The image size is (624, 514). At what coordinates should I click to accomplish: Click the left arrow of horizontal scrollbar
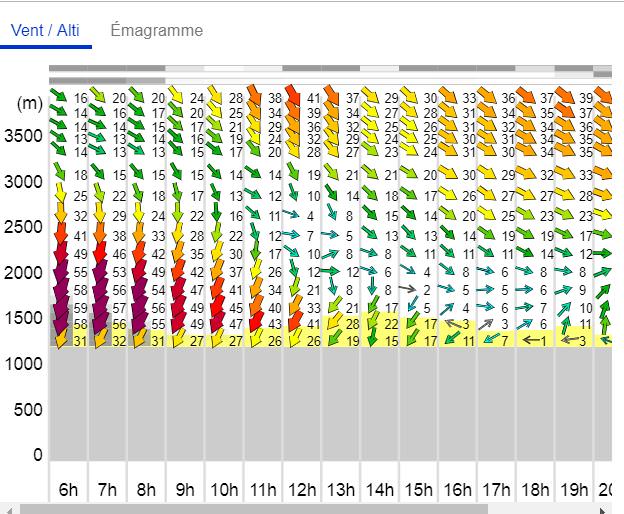pyautogui.click(x=8, y=510)
